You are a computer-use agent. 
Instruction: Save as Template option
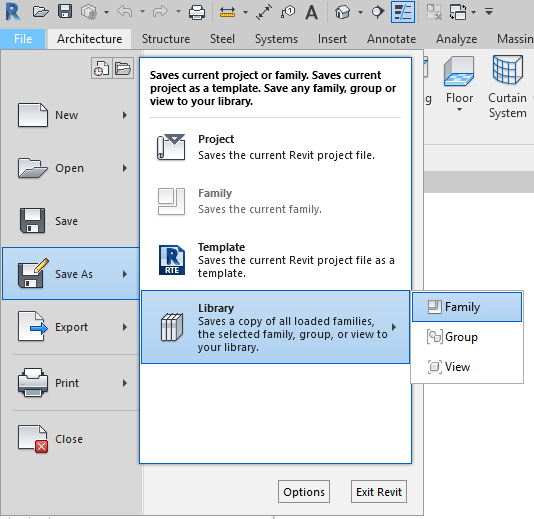(x=275, y=260)
